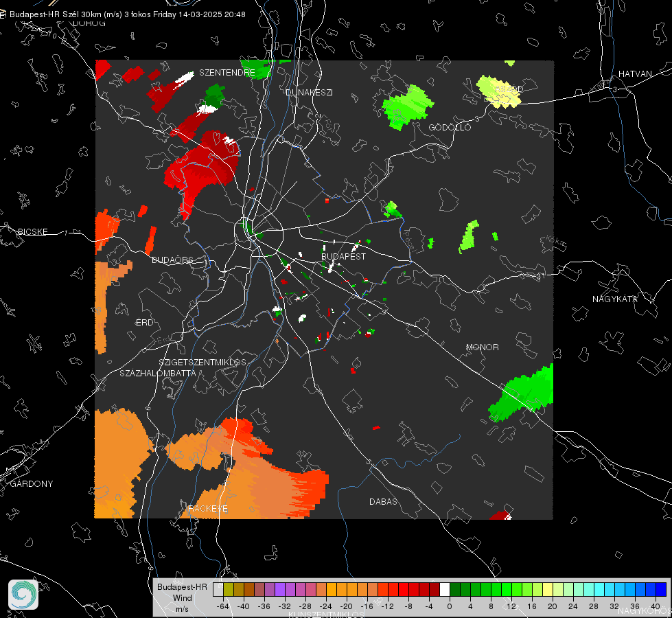Screen dimensions: 672x618
Task: Select the darkest blue 40 legend swatch
Action: (x=661, y=589)
